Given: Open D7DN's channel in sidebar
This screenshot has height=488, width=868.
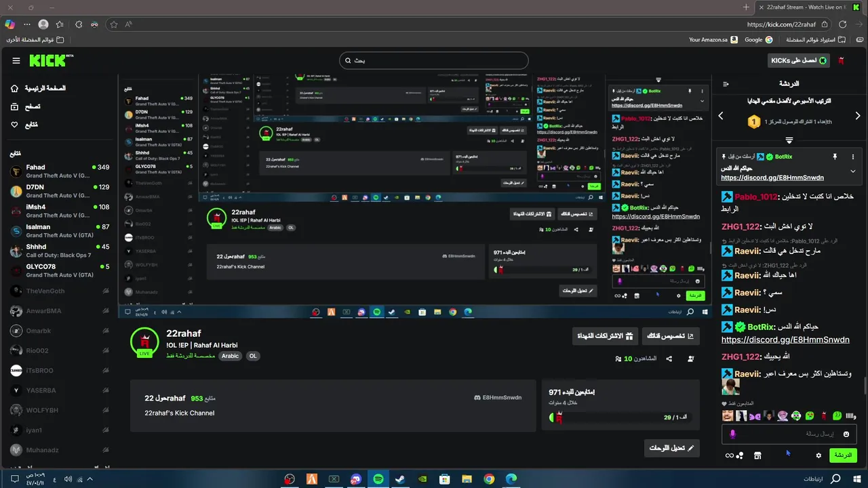Looking at the screenshot, I should (x=60, y=191).
